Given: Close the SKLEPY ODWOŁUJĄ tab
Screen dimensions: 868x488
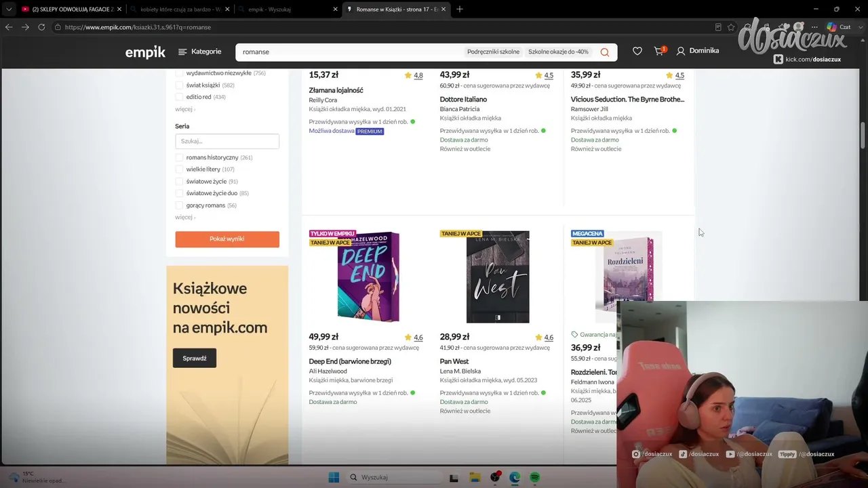Looking at the screenshot, I should tap(119, 9).
